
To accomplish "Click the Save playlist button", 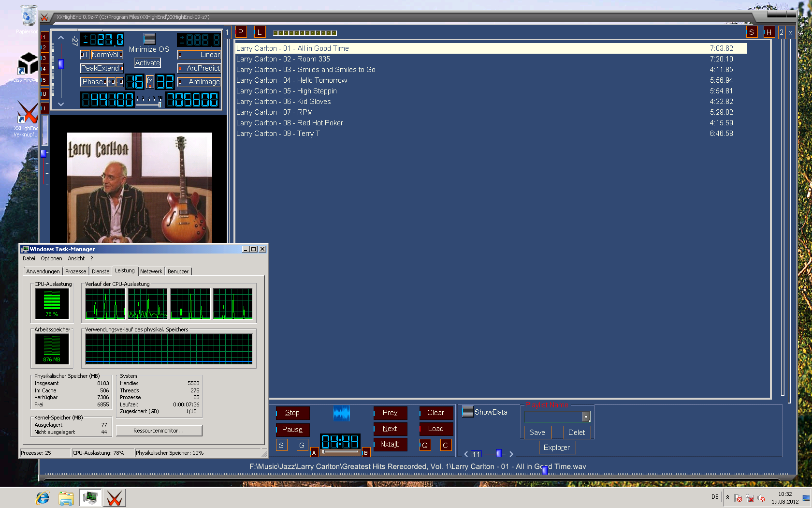I will point(537,433).
